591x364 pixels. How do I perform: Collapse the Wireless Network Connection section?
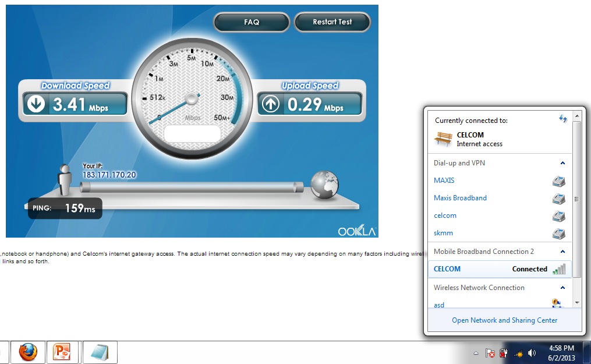562,288
